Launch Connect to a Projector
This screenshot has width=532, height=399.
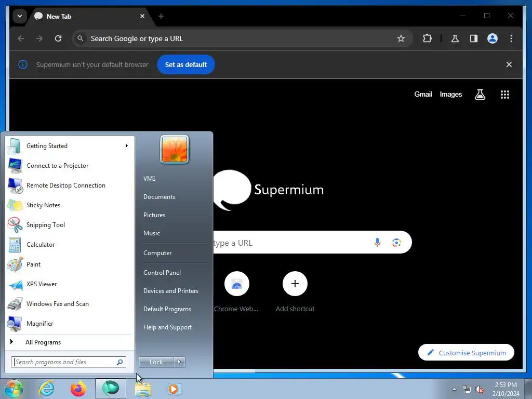68,166
